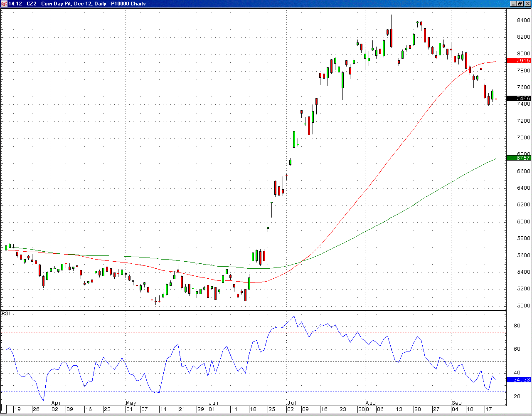Screen dimensions: 532x416
Task: Click the empty box left of date axis
Action: click(x=4, y=409)
